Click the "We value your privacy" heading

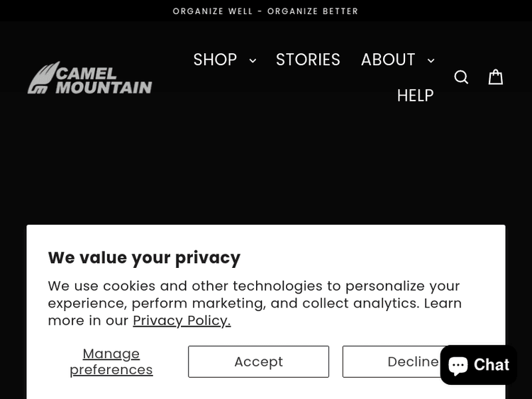click(x=144, y=257)
